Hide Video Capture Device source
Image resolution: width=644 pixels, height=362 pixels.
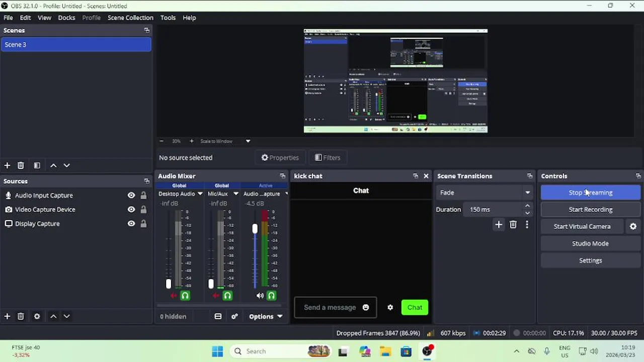131,209
